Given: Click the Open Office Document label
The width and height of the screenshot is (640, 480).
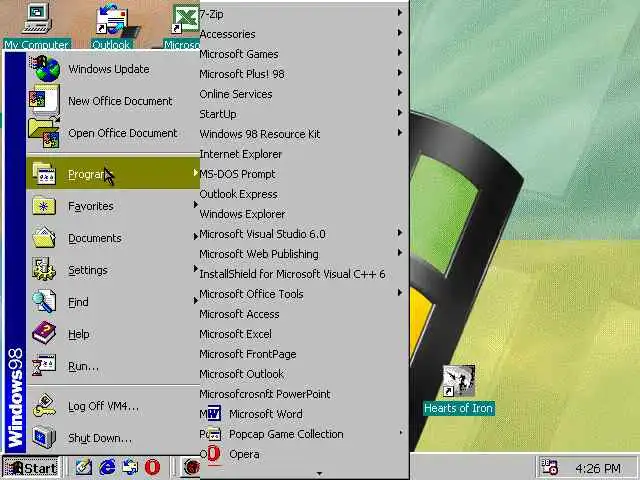Looking at the screenshot, I should [x=122, y=133].
